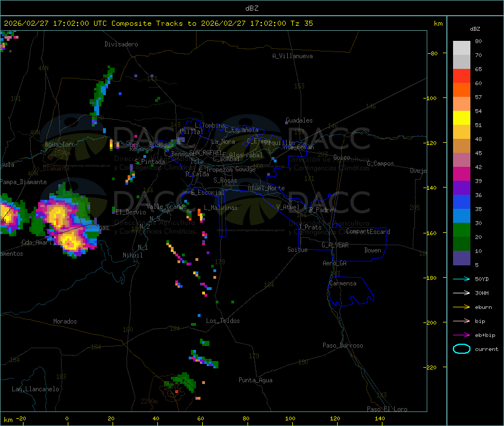Select the yellow swatch between 54 and 51
Image resolution: width=504 pixels, height=426 pixels.
461,118
